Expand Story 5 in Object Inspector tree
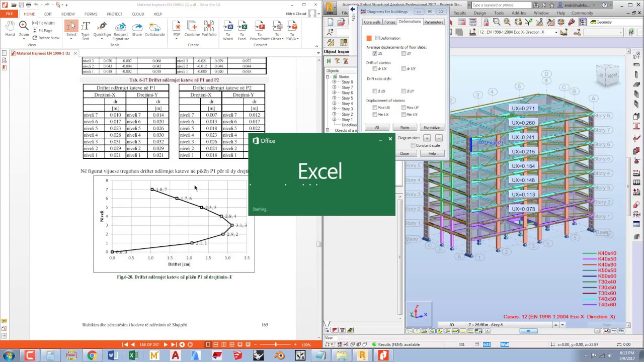This screenshot has width=644, height=362. pos(334,98)
